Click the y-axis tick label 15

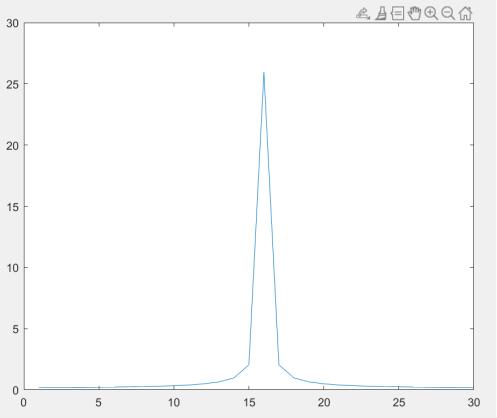(13, 207)
